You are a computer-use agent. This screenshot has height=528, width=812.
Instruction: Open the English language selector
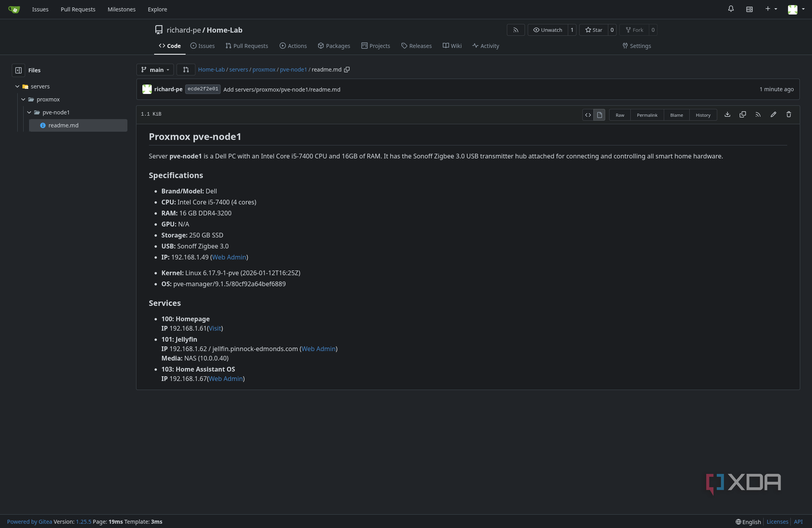(748, 522)
